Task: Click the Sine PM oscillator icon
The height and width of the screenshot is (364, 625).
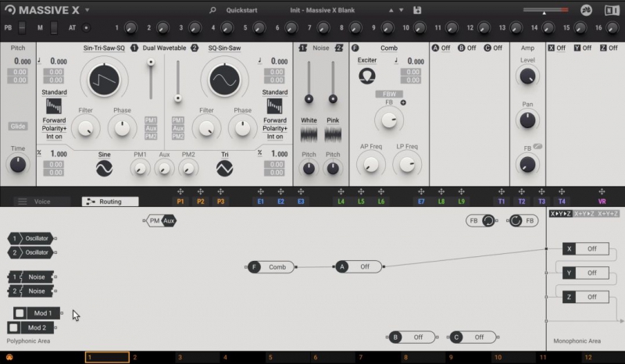Action: 104,169
